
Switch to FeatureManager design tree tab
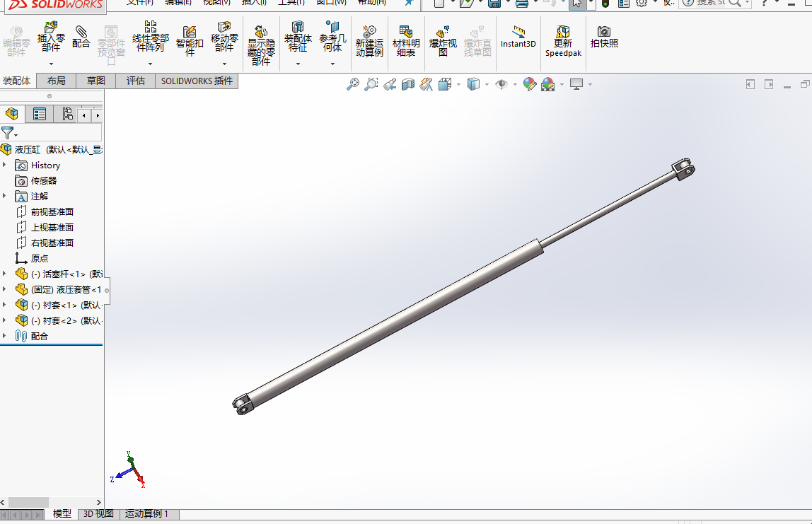(x=12, y=114)
